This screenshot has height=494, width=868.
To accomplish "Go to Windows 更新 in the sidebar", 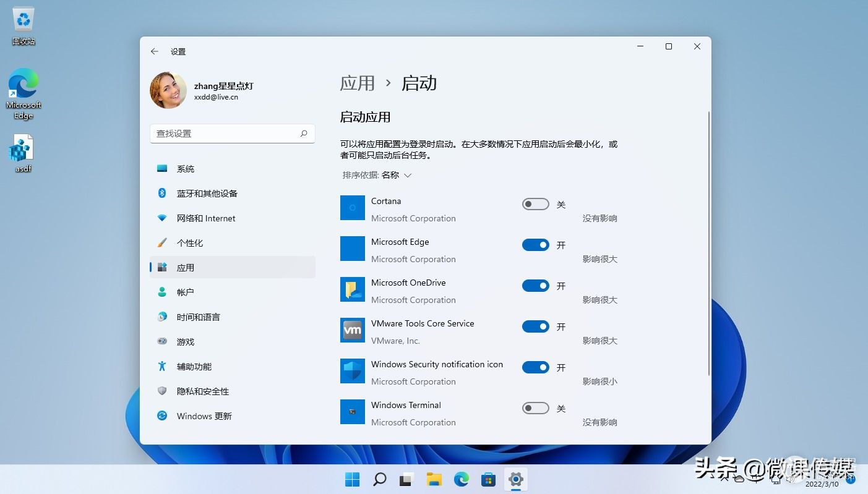I will pos(204,416).
